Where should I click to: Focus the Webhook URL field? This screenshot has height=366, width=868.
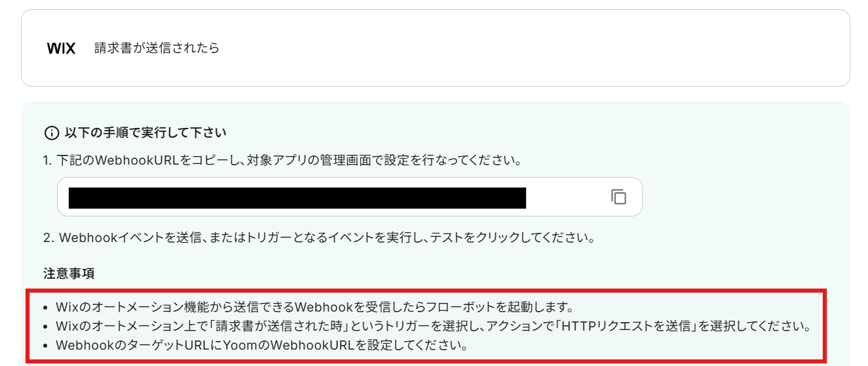349,197
